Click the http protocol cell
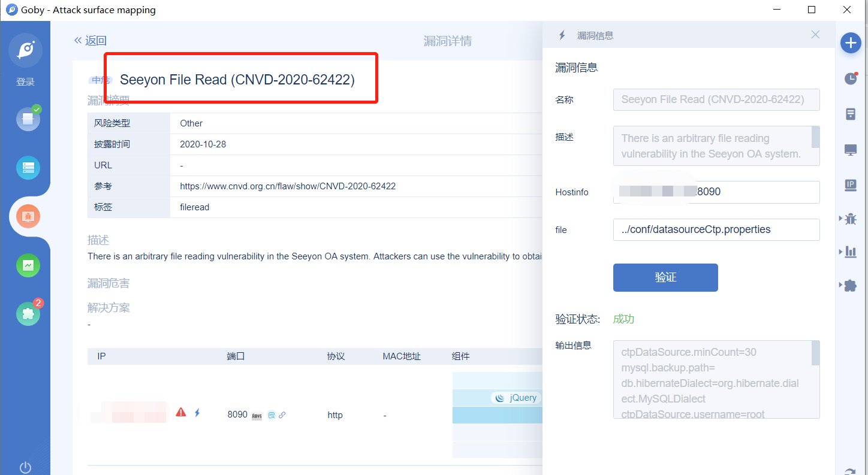Screen dimensions: 868x475 click(335, 415)
